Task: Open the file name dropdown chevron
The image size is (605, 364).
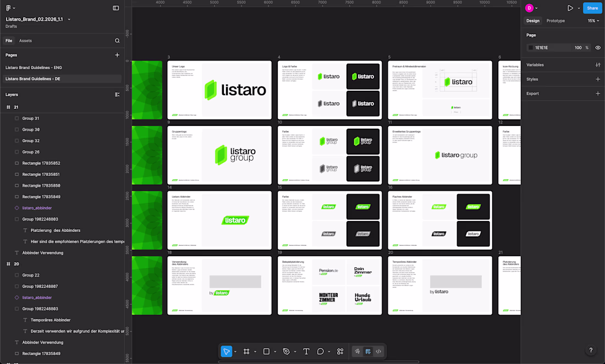Action: click(69, 19)
